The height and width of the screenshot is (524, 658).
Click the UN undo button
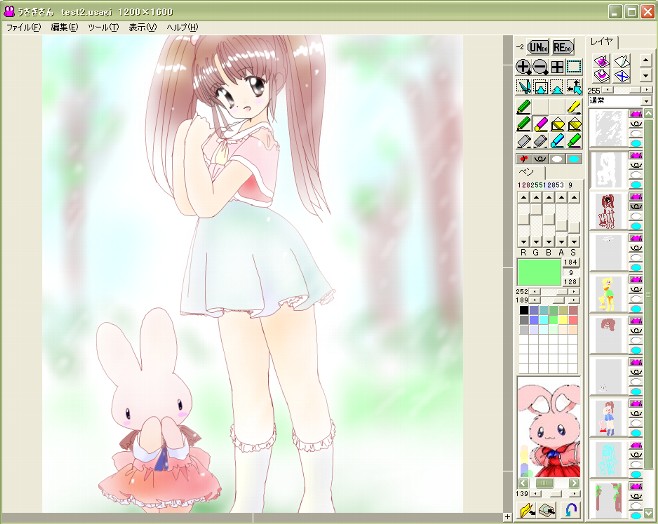click(538, 46)
